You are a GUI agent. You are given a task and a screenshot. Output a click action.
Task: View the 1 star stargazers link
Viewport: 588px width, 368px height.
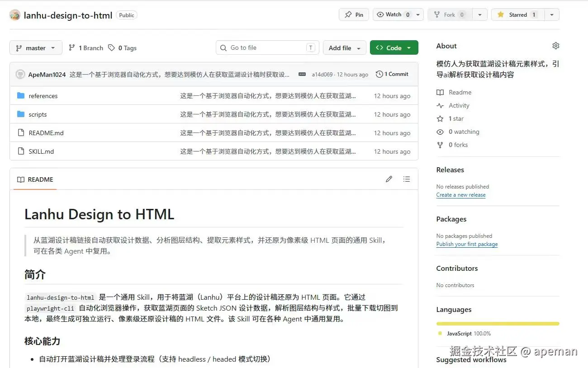point(450,118)
